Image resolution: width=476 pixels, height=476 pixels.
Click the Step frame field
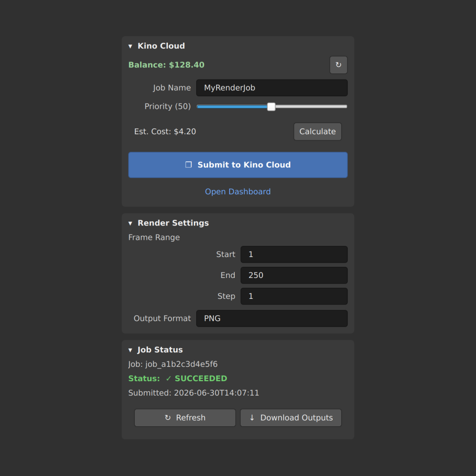pos(294,296)
